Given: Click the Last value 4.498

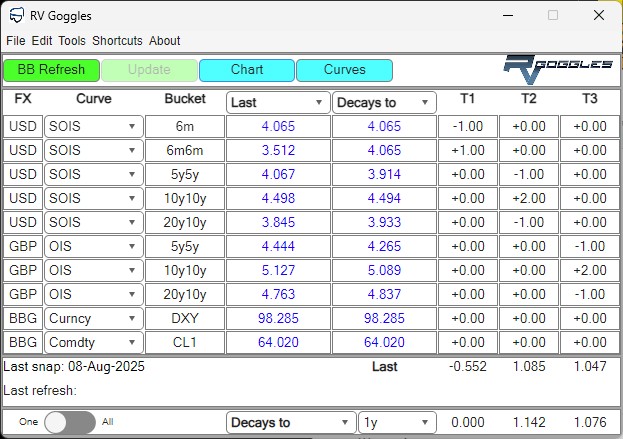Looking at the screenshot, I should 278,199.
